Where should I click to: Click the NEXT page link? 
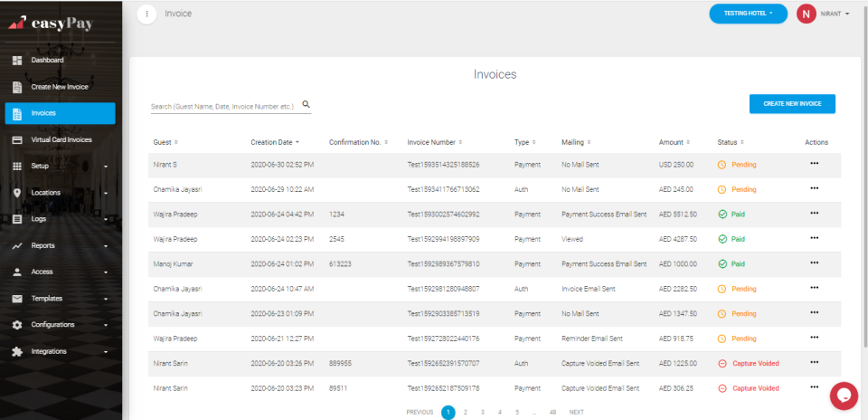coord(576,412)
